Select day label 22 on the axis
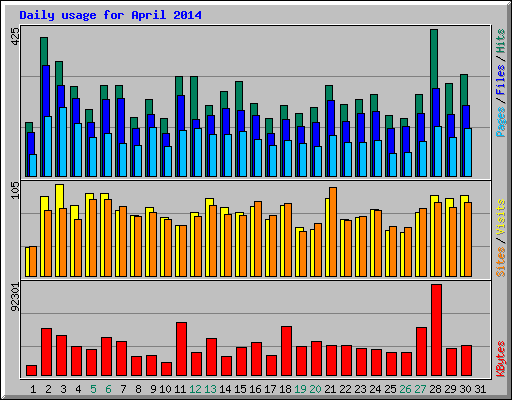Viewport: 512px width, 400px height. [345, 389]
